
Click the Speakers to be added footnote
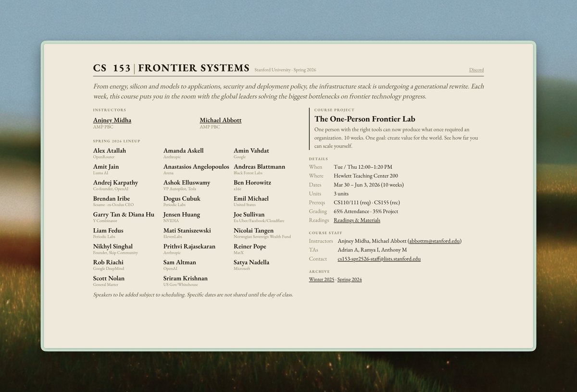click(193, 294)
